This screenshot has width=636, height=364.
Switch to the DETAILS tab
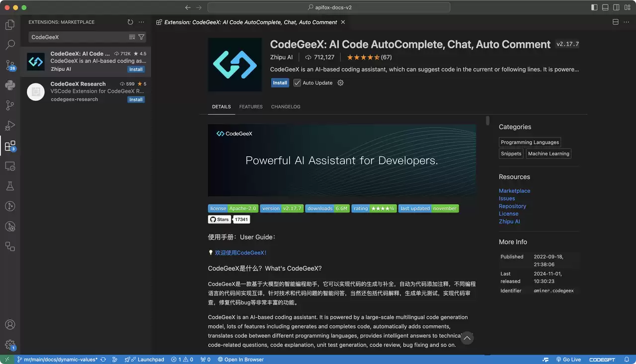coord(221,107)
